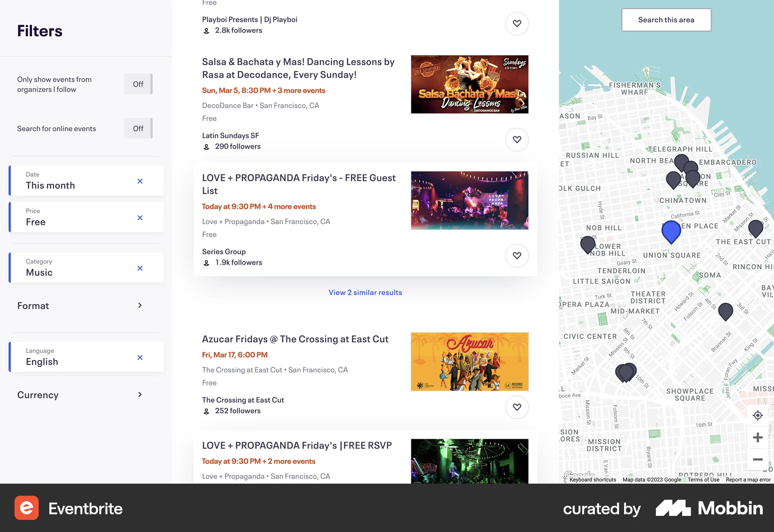Image resolution: width=774 pixels, height=532 pixels.
Task: Clear the Free price filter
Action: pyautogui.click(x=140, y=217)
